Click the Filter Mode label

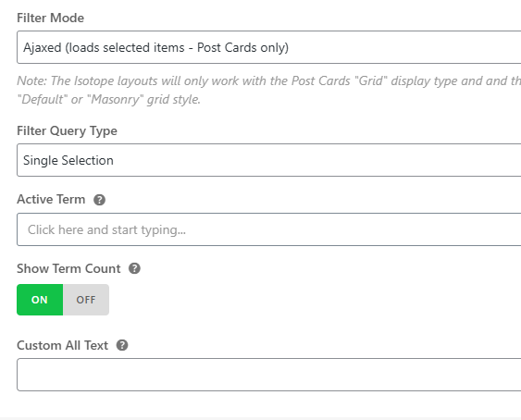coord(51,18)
